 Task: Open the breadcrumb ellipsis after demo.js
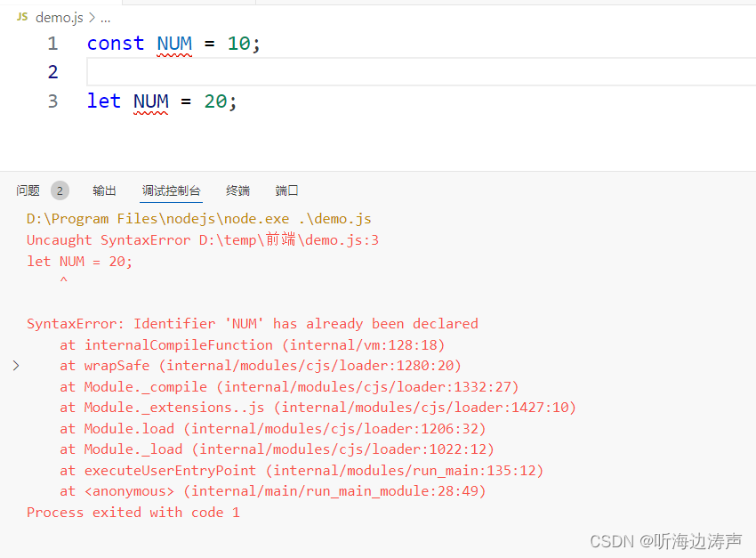click(x=104, y=16)
